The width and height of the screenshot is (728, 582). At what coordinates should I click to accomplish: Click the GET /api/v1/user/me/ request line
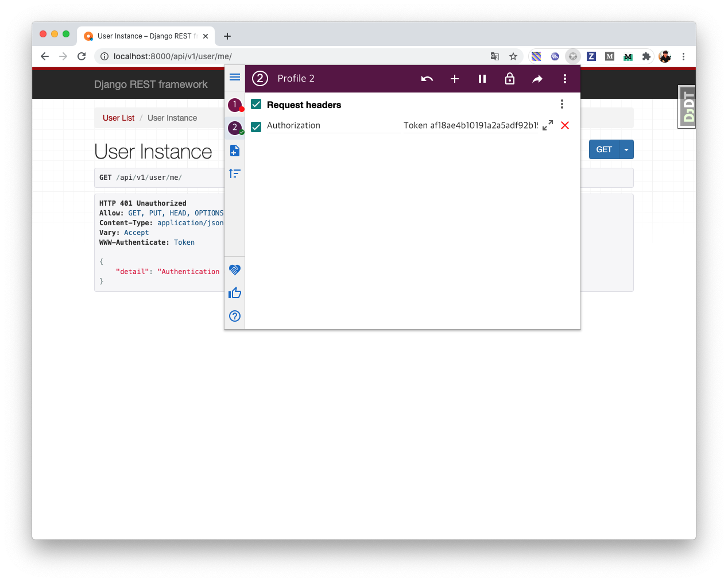(141, 178)
